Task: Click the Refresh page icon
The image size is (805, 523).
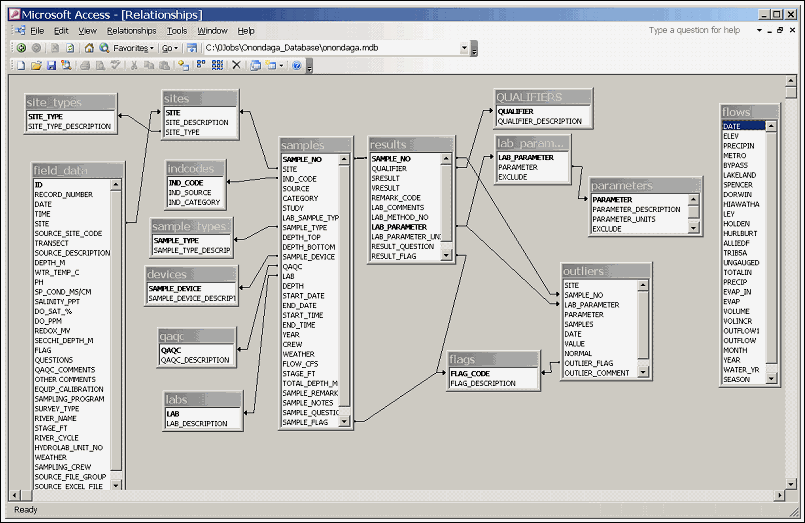Action: point(70,48)
